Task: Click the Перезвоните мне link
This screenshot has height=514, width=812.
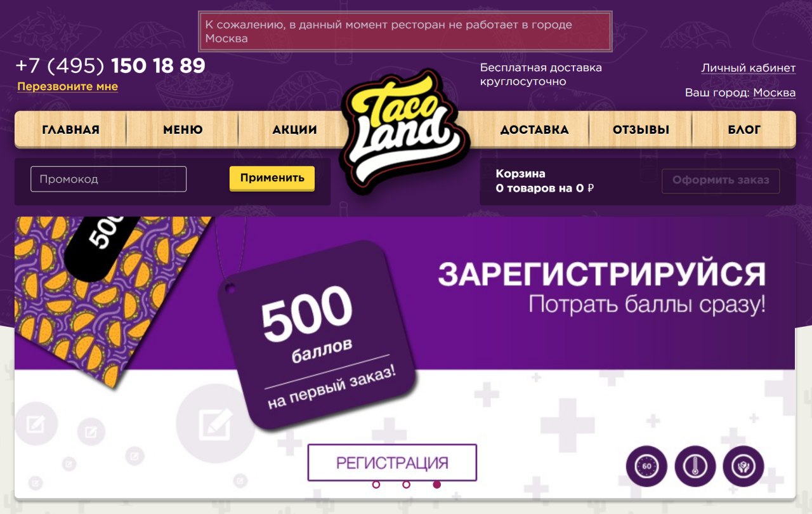Action: (x=67, y=86)
